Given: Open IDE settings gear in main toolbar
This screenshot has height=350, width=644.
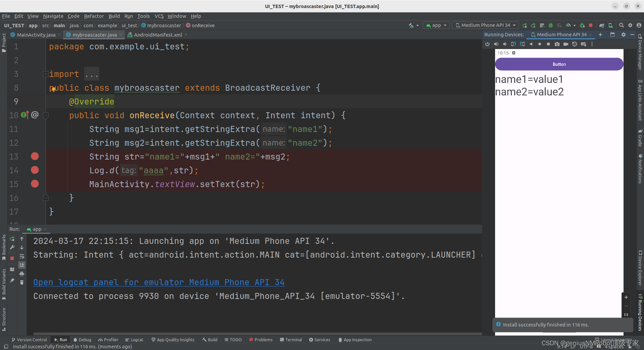Looking at the screenshot, I should (x=630, y=26).
